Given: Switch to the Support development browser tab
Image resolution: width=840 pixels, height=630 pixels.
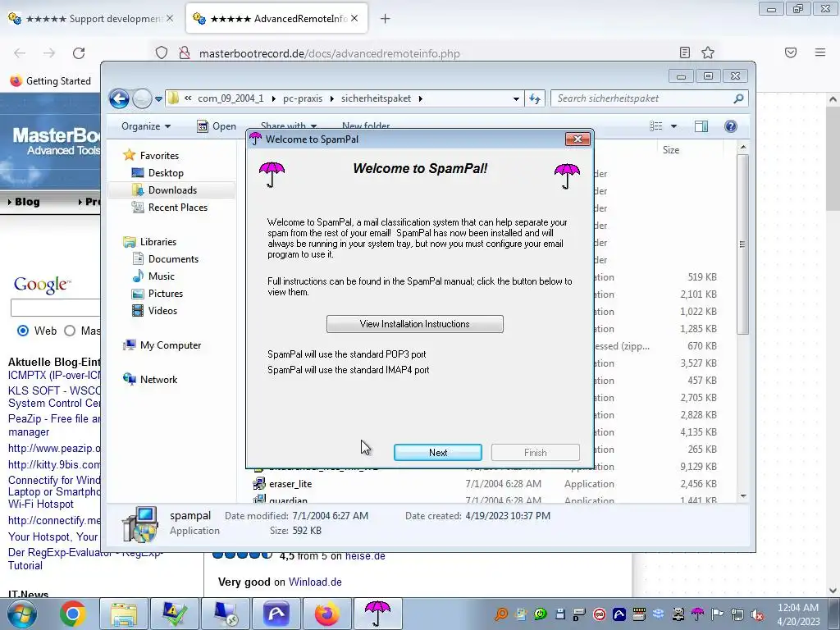Looking at the screenshot, I should (x=94, y=19).
